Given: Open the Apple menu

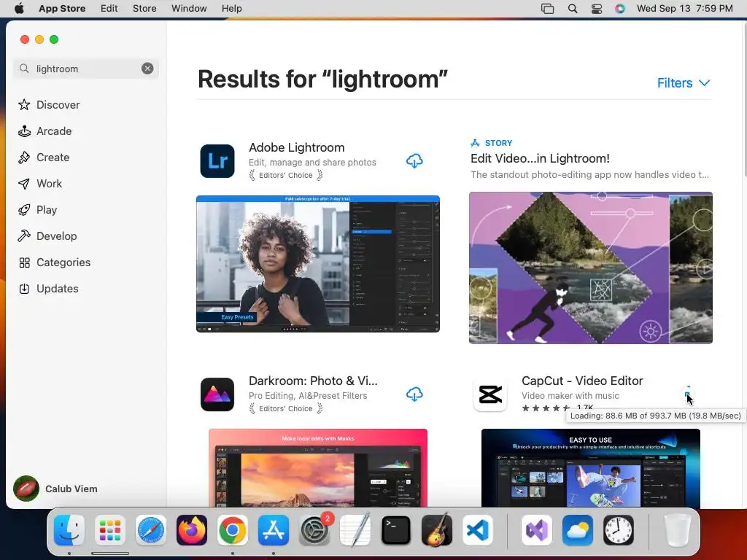Looking at the screenshot, I should [x=19, y=9].
